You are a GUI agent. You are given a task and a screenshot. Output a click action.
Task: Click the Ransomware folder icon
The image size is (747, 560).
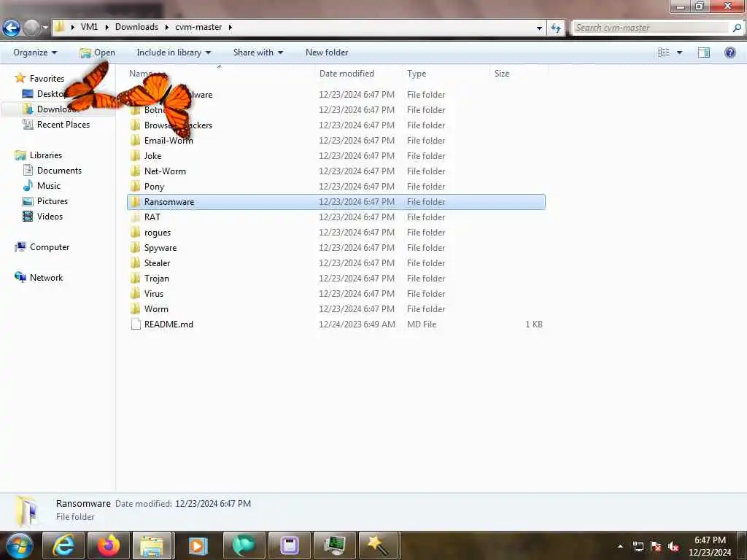[136, 201]
